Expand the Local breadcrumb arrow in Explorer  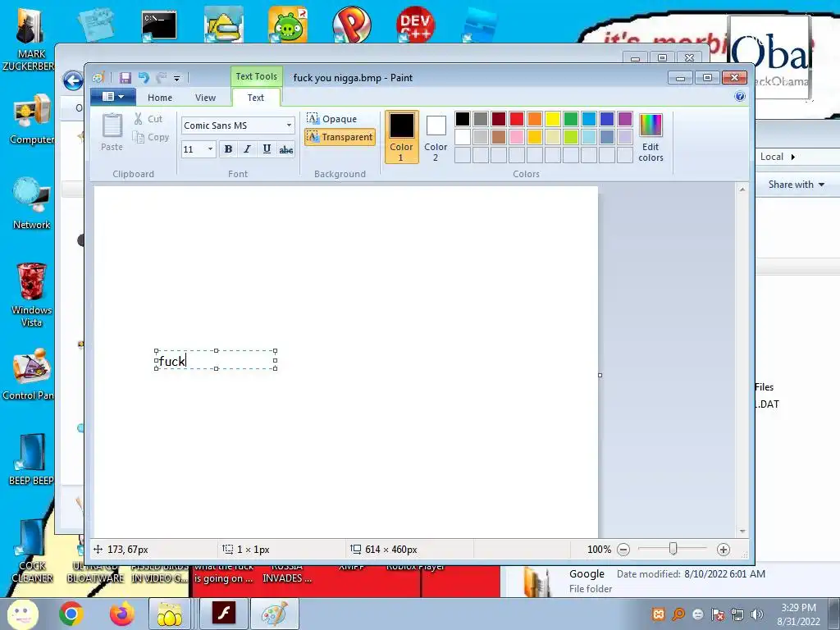(x=793, y=157)
